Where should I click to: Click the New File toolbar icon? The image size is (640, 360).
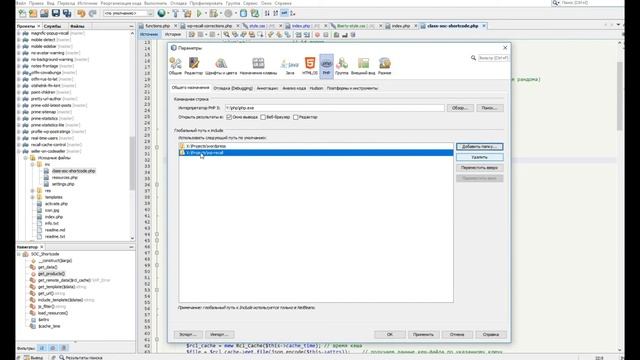[22, 13]
